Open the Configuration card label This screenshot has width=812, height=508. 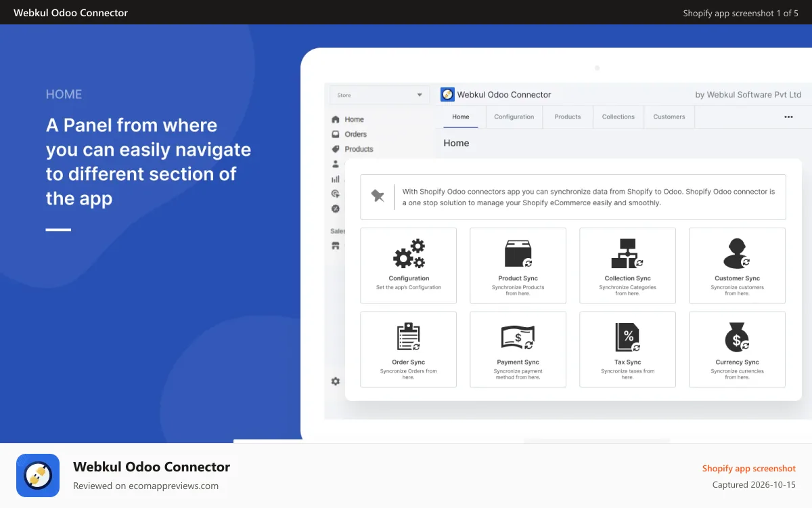[x=409, y=278]
